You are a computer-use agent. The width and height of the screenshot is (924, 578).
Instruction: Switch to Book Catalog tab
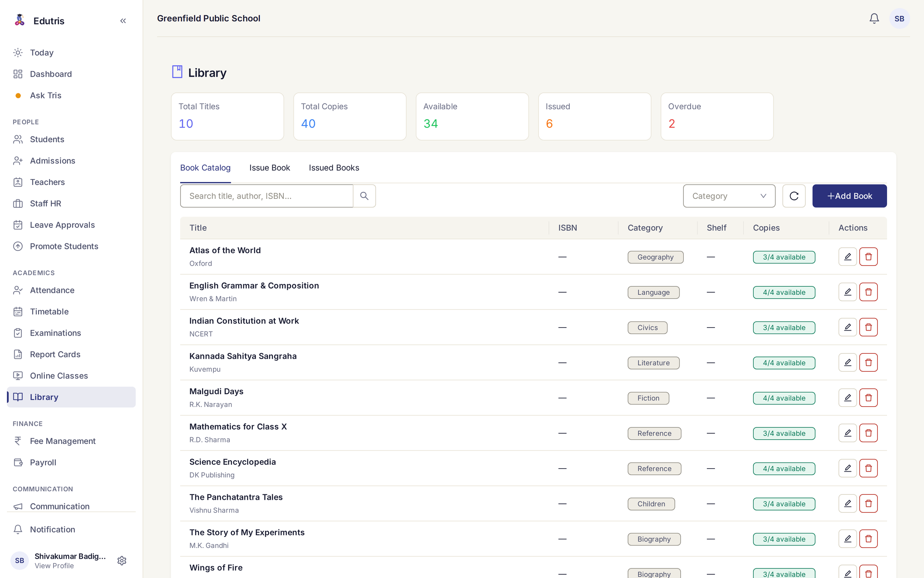click(205, 168)
